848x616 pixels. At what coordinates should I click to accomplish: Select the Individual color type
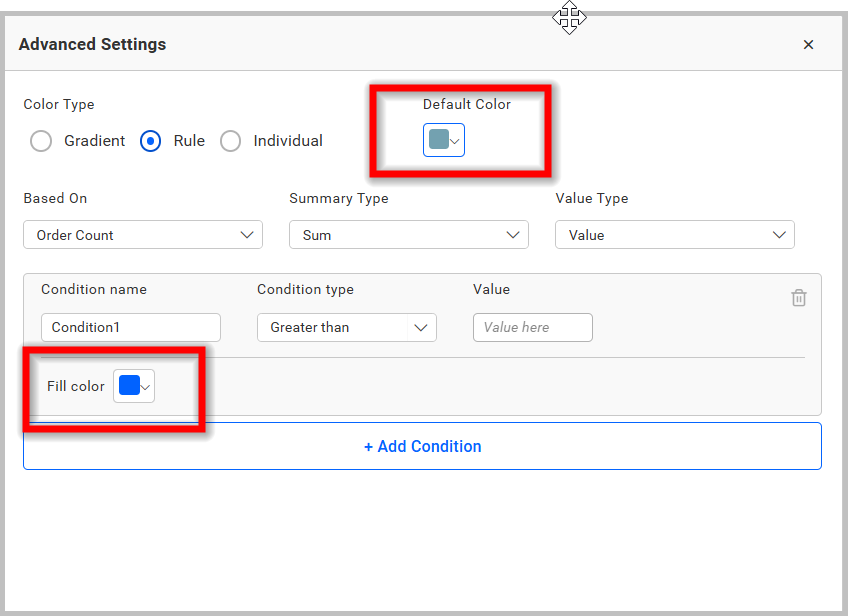230,141
